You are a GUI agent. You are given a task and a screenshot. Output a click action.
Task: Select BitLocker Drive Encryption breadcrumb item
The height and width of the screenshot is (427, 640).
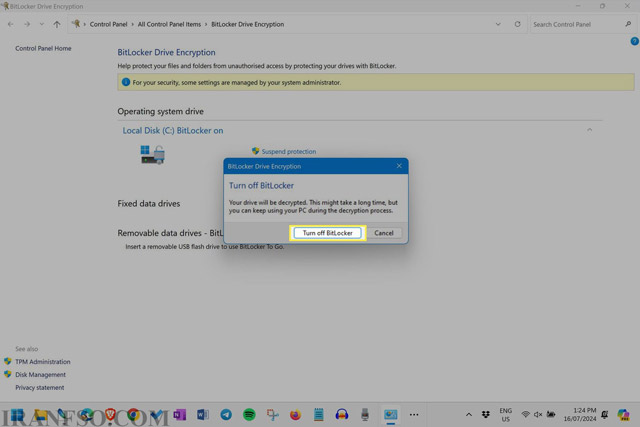[x=247, y=24]
